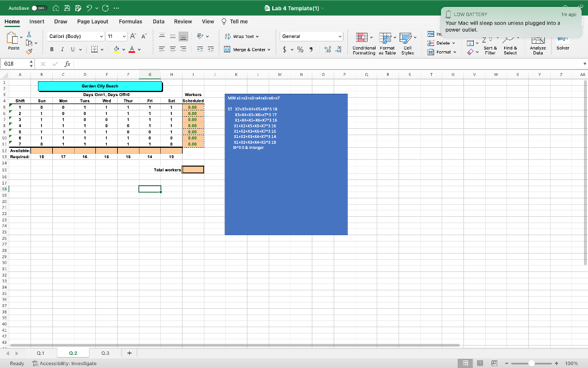Apply percent number format

click(x=300, y=50)
